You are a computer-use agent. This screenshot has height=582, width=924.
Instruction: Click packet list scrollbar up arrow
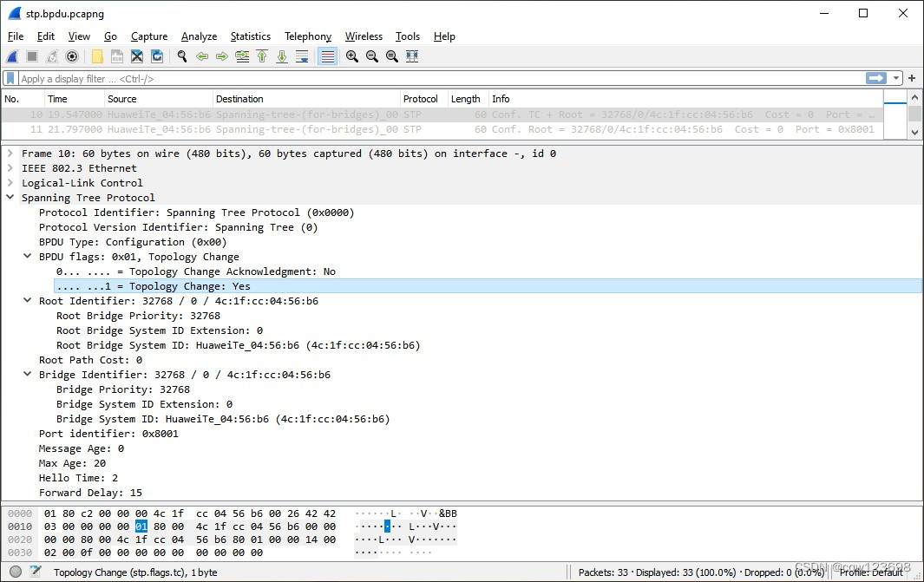[x=914, y=97]
